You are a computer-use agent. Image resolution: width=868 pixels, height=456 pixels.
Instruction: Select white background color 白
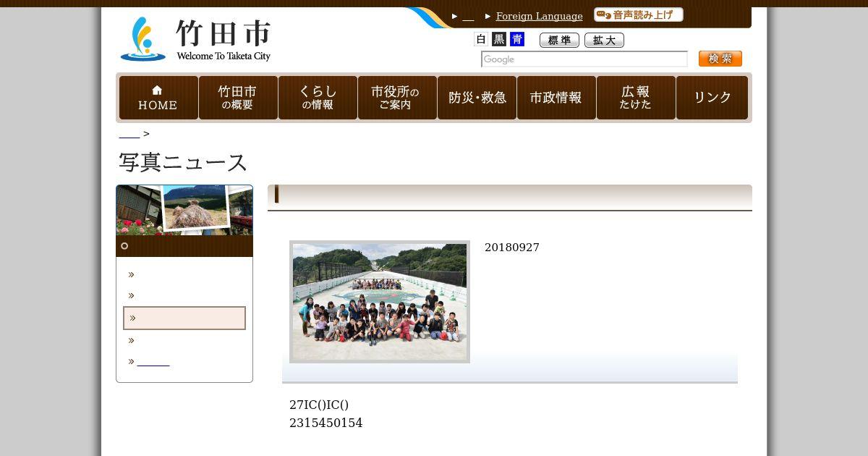[x=481, y=39]
